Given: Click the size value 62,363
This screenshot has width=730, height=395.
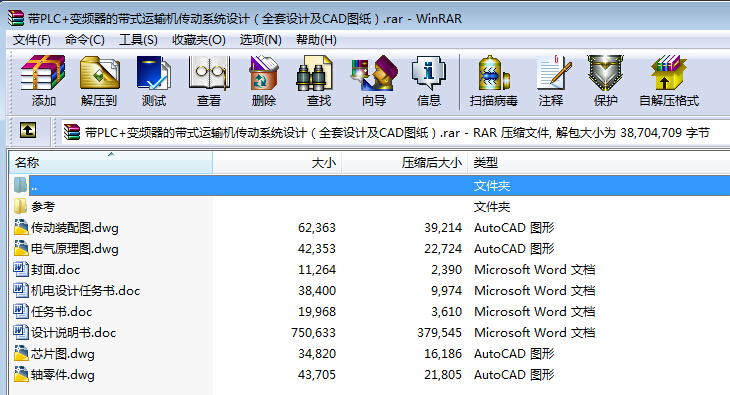Looking at the screenshot, I should coord(317,228).
